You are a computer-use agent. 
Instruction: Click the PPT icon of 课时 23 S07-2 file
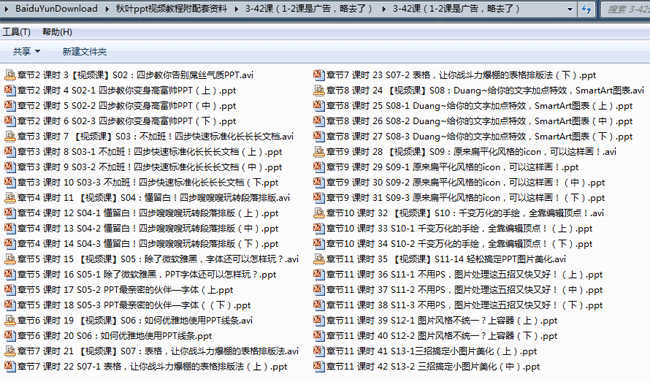(x=319, y=75)
